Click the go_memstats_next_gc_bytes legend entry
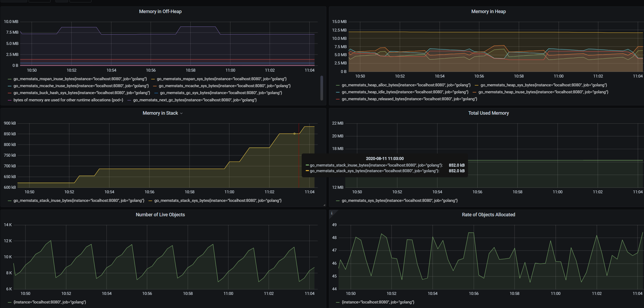This screenshot has width=644, height=308. coord(195,100)
